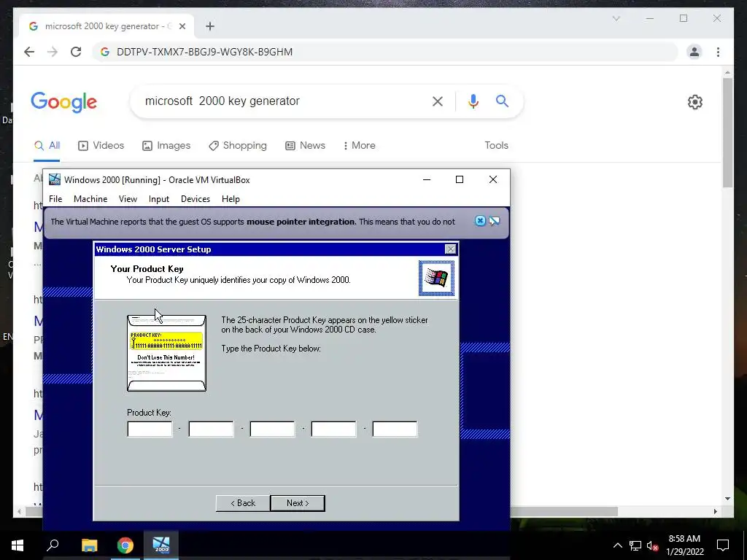Open a new Chrome tab
Screen dimensions: 747x560
click(x=210, y=26)
